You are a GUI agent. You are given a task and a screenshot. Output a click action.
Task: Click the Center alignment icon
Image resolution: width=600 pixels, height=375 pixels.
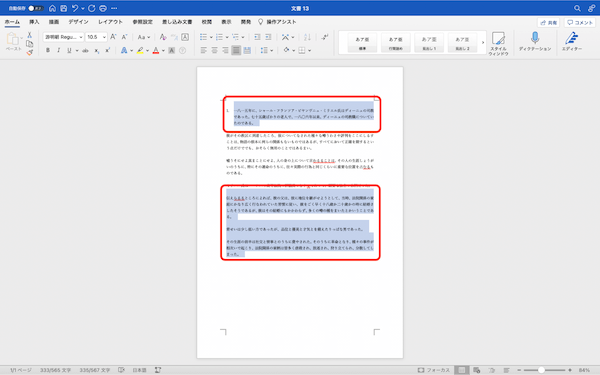pyautogui.click(x=214, y=50)
